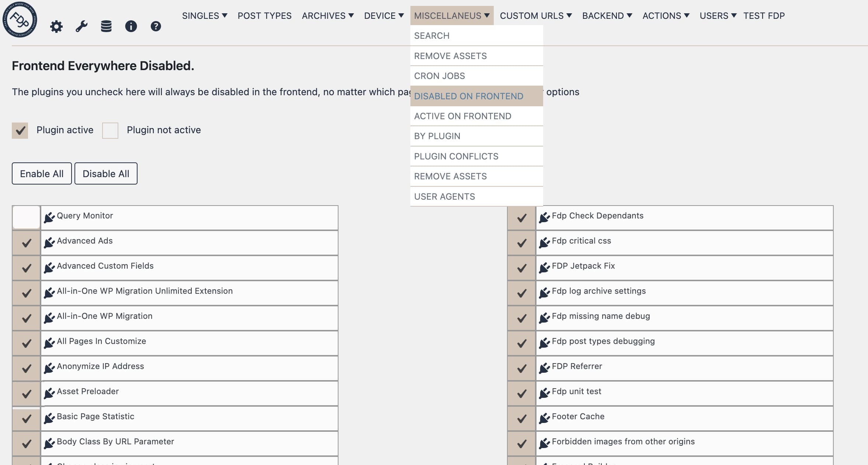The width and height of the screenshot is (868, 465).
Task: Enable the Query Monitor checkbox
Action: (x=26, y=218)
